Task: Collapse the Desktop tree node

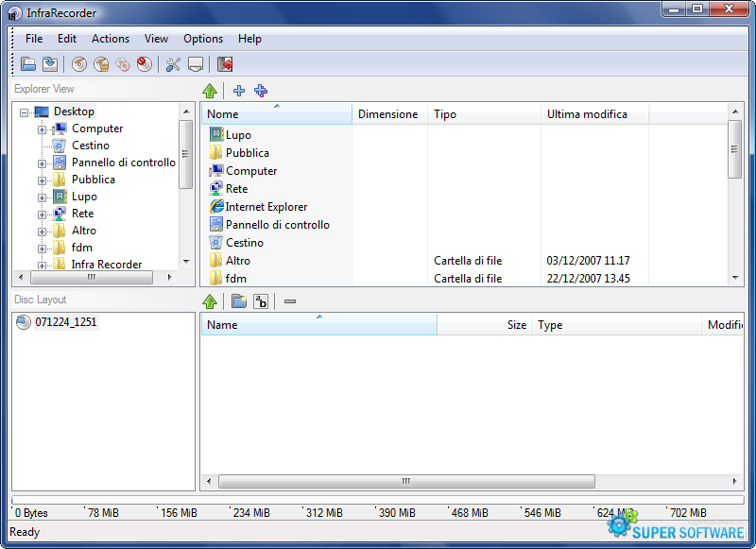Action: (24, 112)
